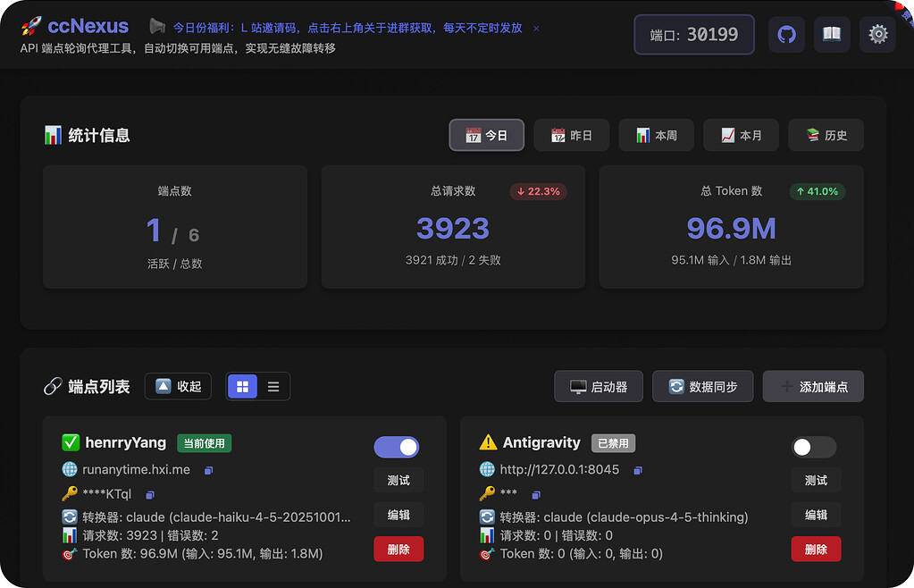914x588 pixels.
Task: Copy the ****KTql API key
Action: point(150,495)
